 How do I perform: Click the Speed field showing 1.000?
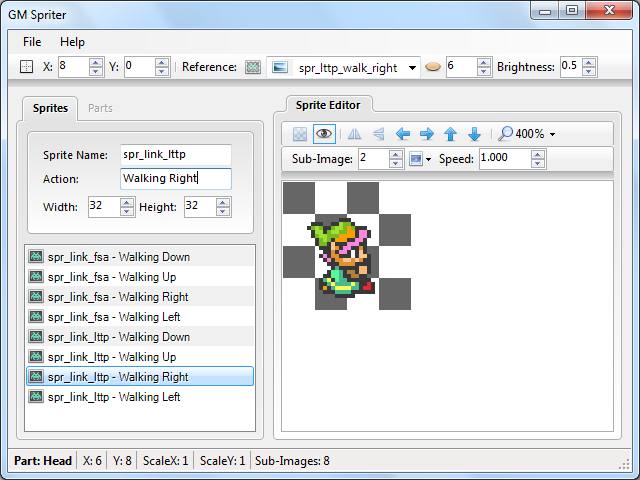coord(505,159)
